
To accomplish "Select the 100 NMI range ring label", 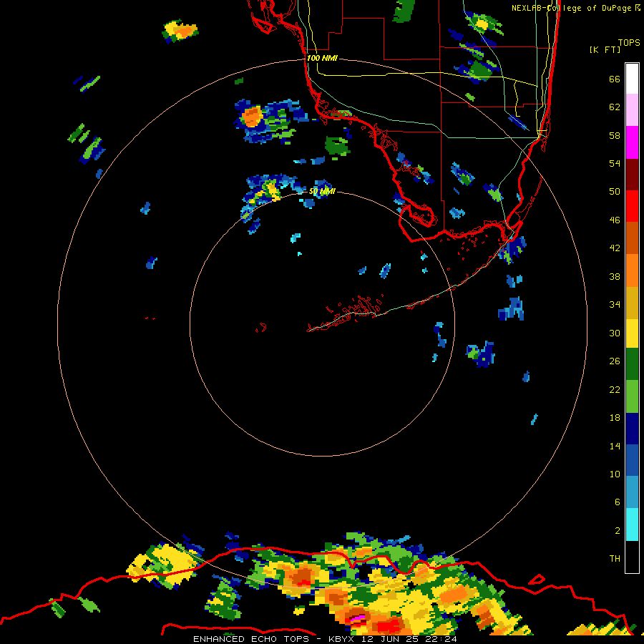I will tap(322, 59).
